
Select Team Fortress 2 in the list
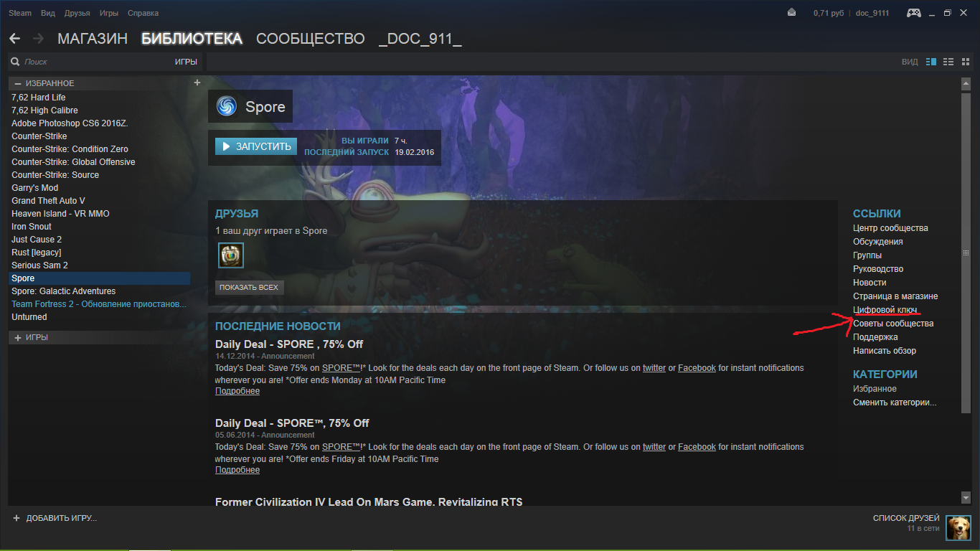100,304
